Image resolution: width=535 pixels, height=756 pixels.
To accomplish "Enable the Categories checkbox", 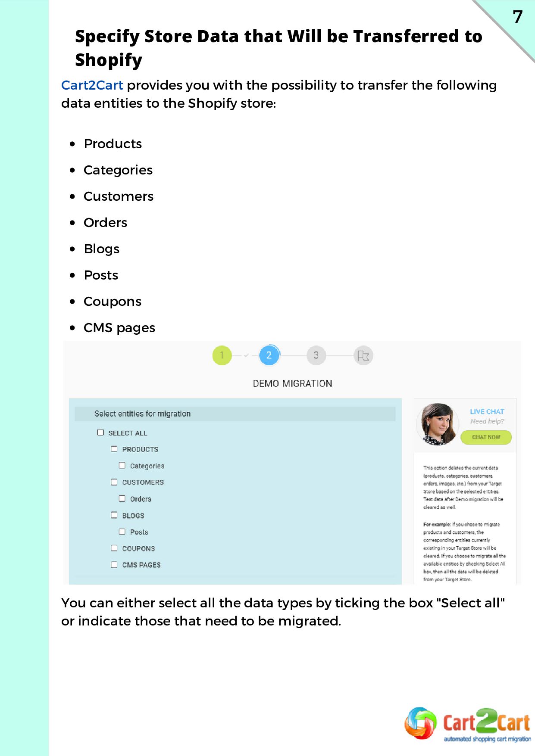I will coord(122,466).
